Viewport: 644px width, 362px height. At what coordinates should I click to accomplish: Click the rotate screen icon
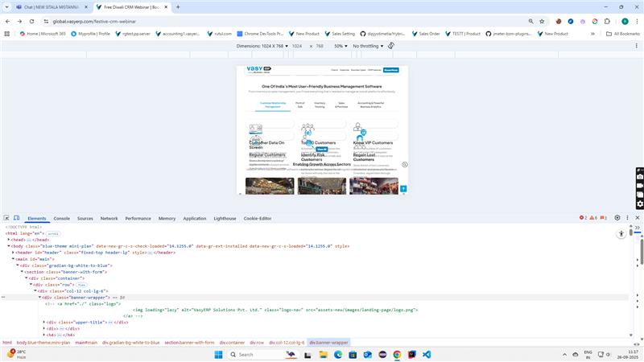tap(391, 46)
